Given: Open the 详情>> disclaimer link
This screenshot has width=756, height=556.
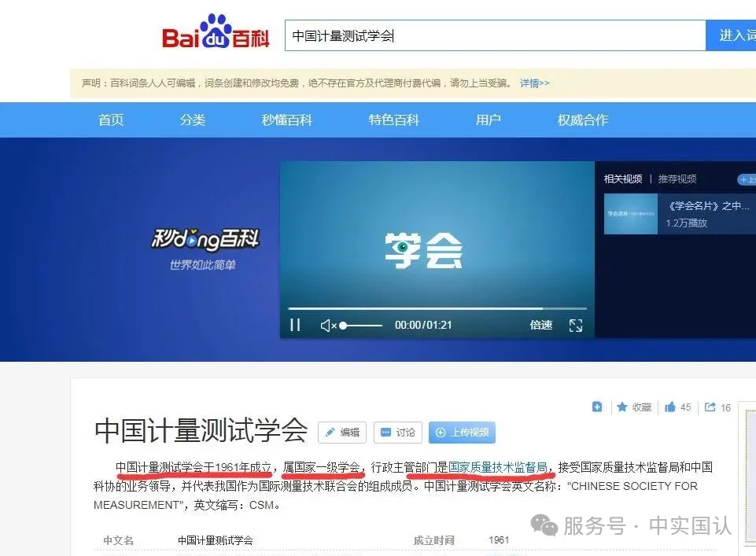Looking at the screenshot, I should [x=534, y=83].
